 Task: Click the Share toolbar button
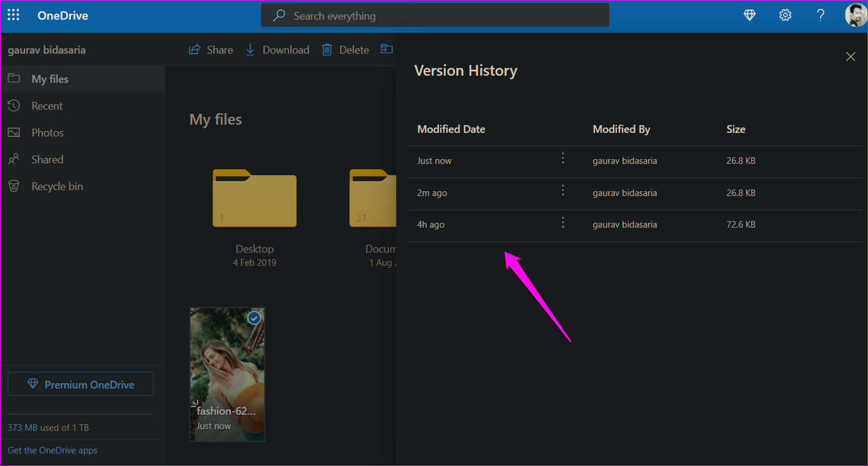click(x=211, y=50)
